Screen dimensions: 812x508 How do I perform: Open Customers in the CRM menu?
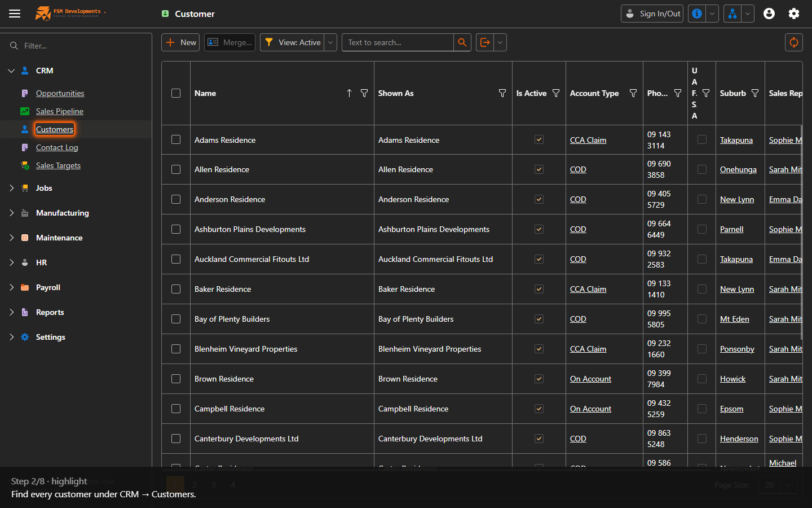pyautogui.click(x=54, y=129)
